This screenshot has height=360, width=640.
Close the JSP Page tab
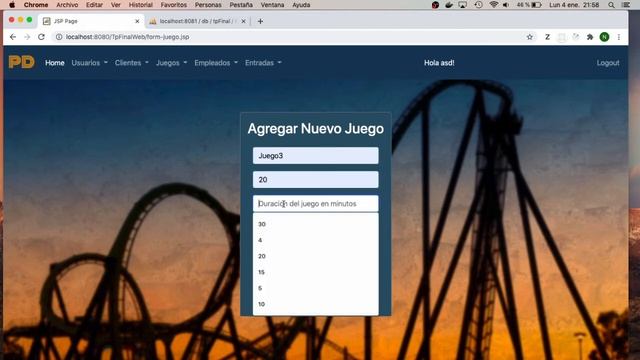coord(137,21)
